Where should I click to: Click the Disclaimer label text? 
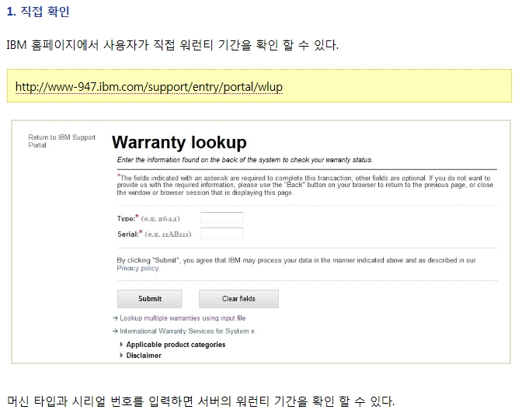144,356
